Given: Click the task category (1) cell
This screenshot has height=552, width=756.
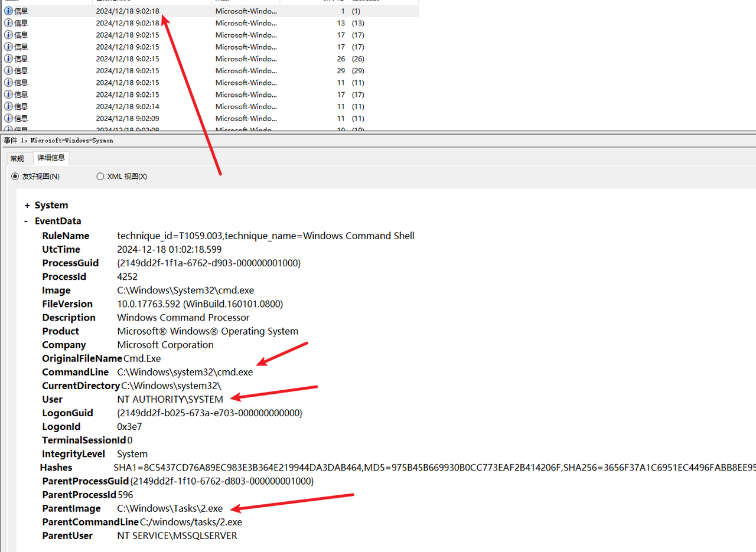Looking at the screenshot, I should pyautogui.click(x=356, y=11).
